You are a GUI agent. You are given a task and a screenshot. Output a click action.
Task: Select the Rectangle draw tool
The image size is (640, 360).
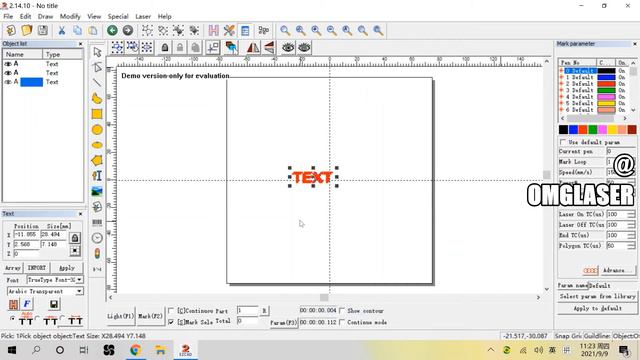(x=97, y=114)
